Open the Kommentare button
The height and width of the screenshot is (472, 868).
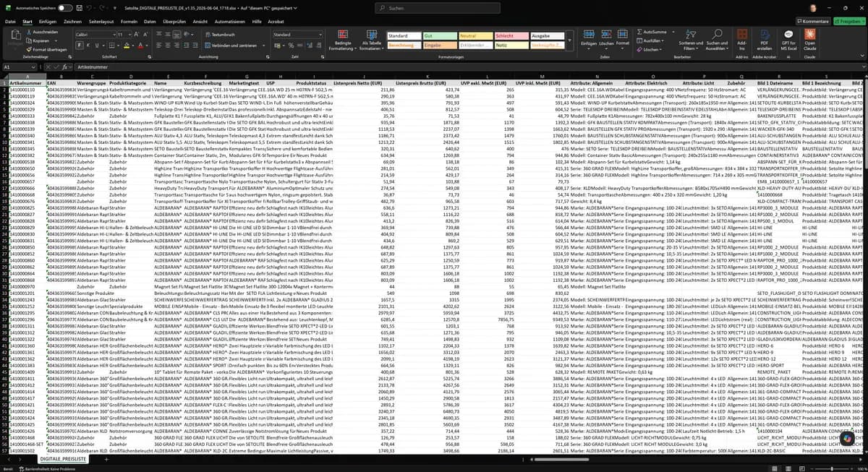coord(812,22)
